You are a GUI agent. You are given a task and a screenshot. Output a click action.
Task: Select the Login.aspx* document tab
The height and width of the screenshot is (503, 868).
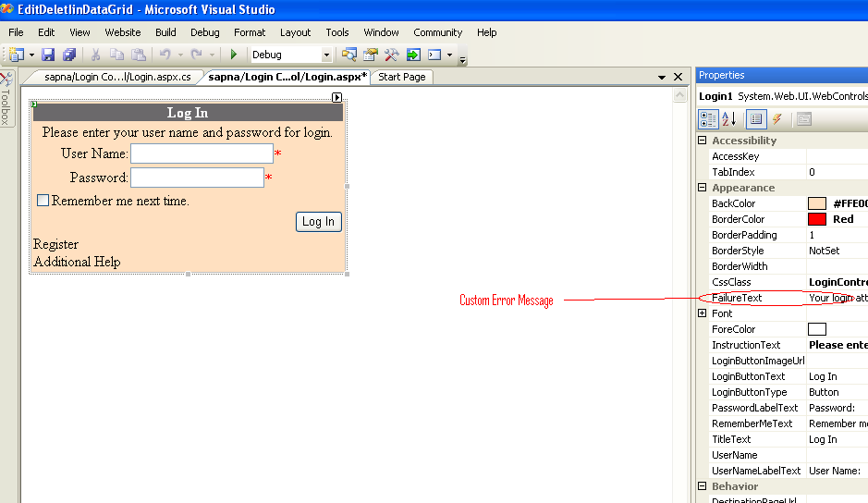[287, 77]
